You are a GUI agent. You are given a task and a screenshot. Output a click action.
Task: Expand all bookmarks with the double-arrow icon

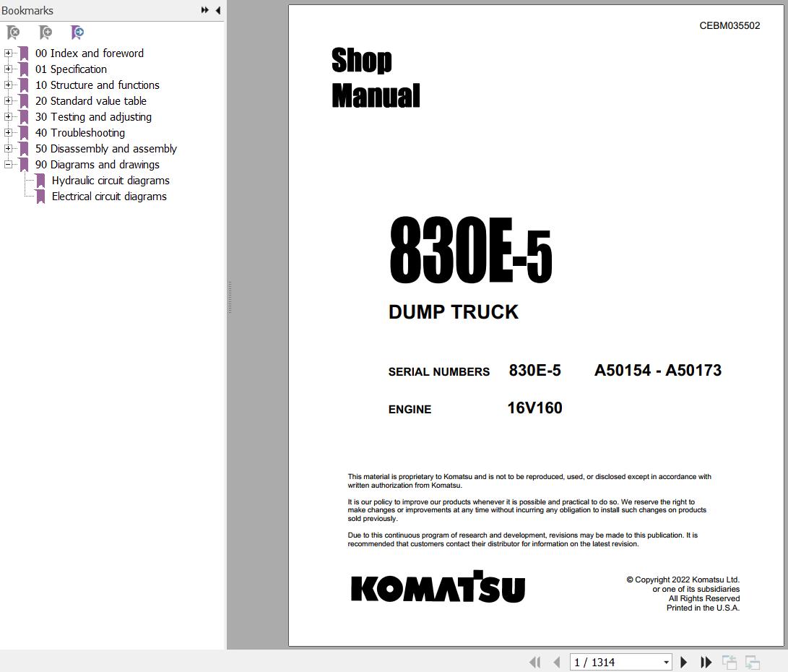[204, 10]
